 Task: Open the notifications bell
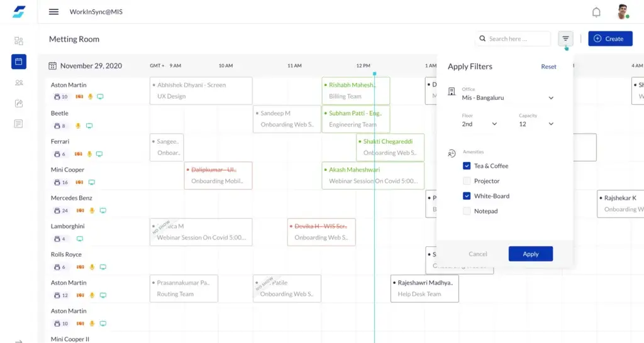tap(596, 13)
